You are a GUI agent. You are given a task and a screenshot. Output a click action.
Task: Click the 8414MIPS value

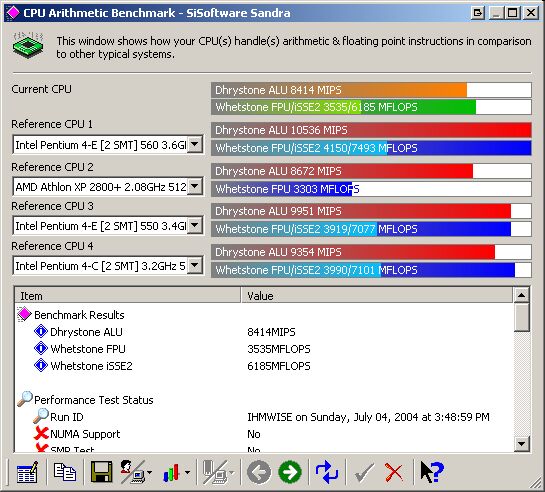pos(271,332)
